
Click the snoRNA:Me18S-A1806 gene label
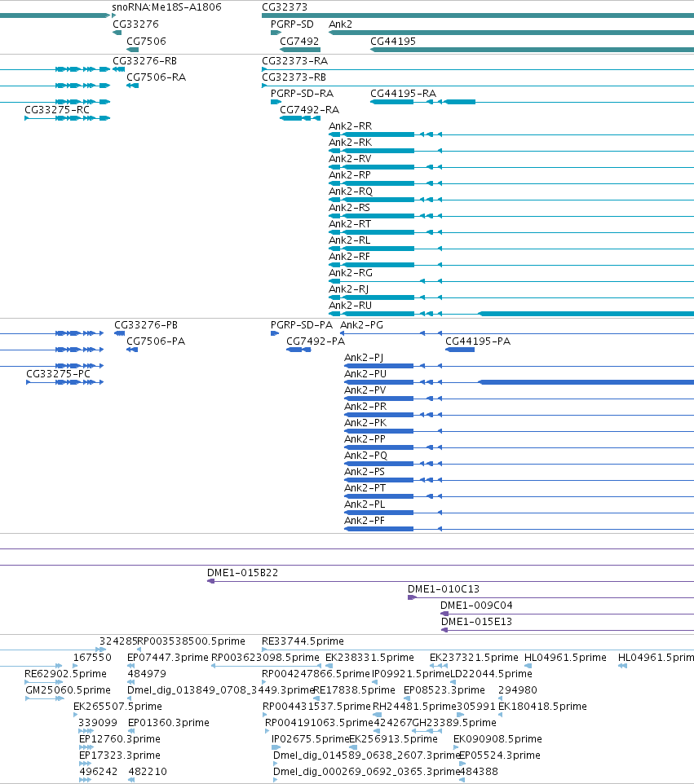166,7
